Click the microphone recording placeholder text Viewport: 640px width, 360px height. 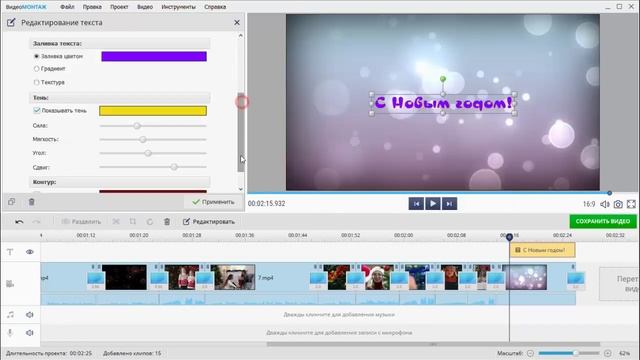click(x=339, y=333)
